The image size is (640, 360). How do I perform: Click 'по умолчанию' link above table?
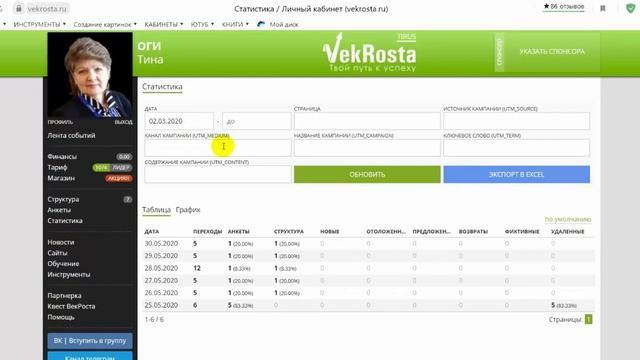[x=568, y=220]
